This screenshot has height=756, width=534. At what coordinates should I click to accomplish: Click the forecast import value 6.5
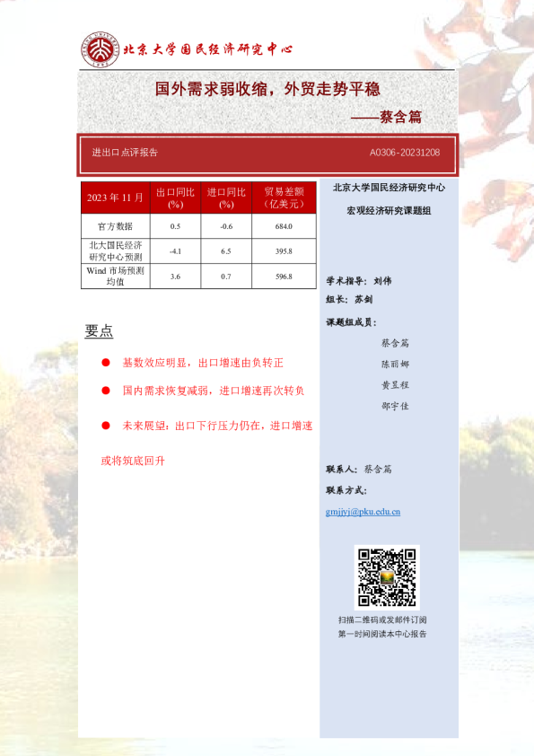[226, 251]
